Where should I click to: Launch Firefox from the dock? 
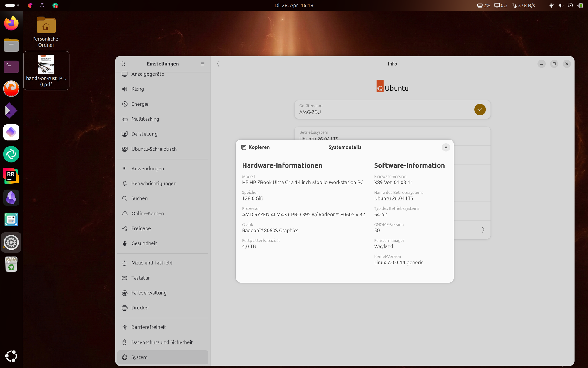11,23
